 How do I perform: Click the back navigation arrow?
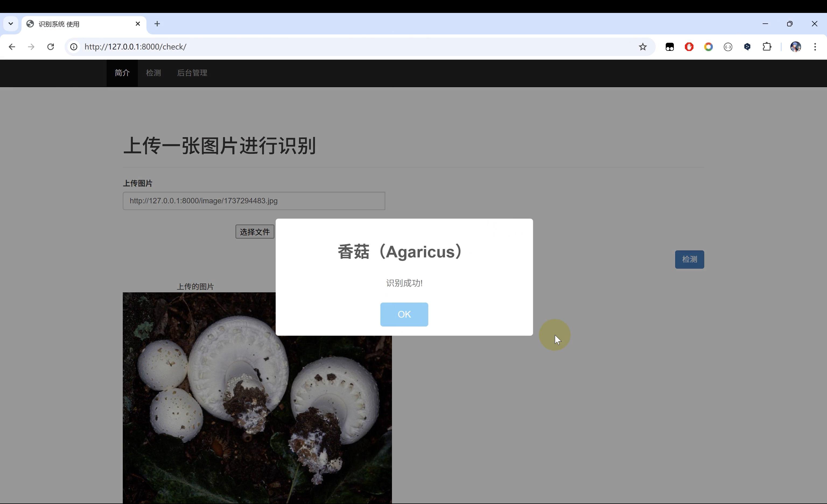[12, 47]
